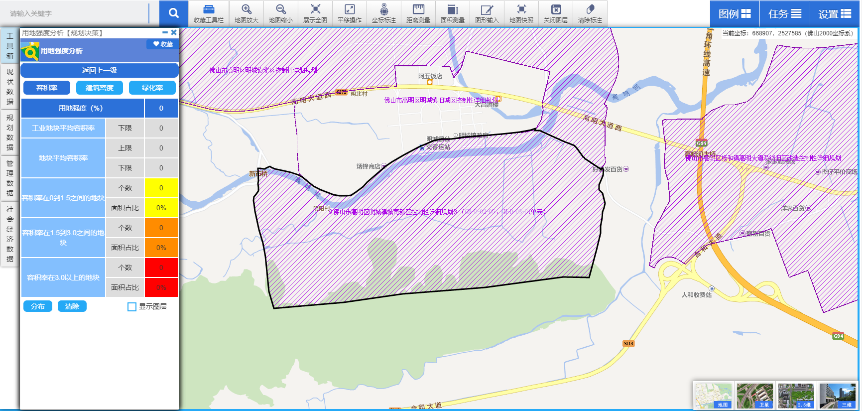
Task: Switch basemap to 地图 thumbnail
Action: point(714,396)
